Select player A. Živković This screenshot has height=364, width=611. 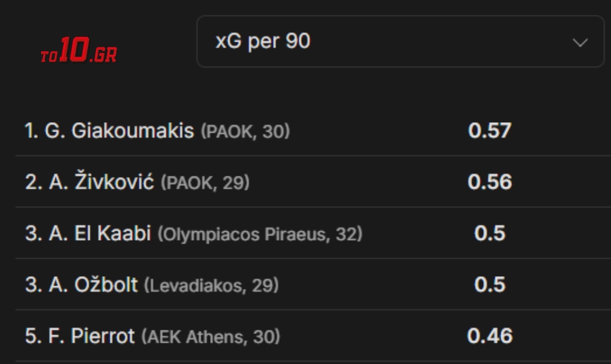pyautogui.click(x=101, y=182)
